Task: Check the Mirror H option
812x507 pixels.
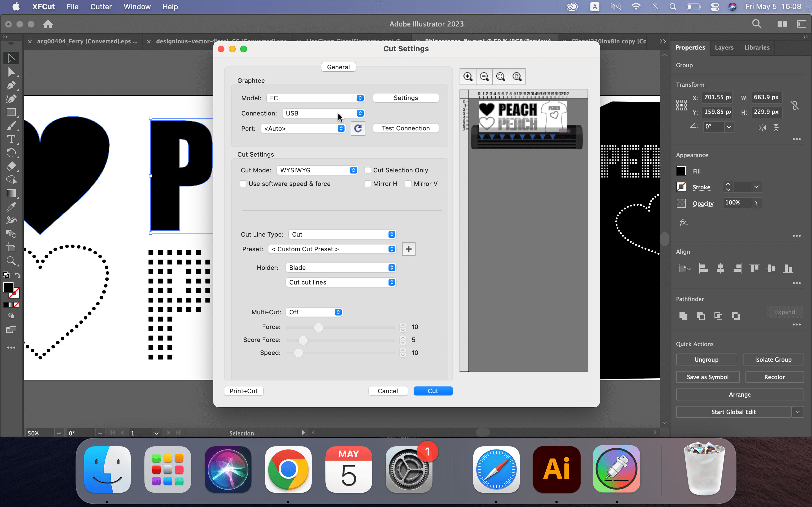Action: (368, 184)
